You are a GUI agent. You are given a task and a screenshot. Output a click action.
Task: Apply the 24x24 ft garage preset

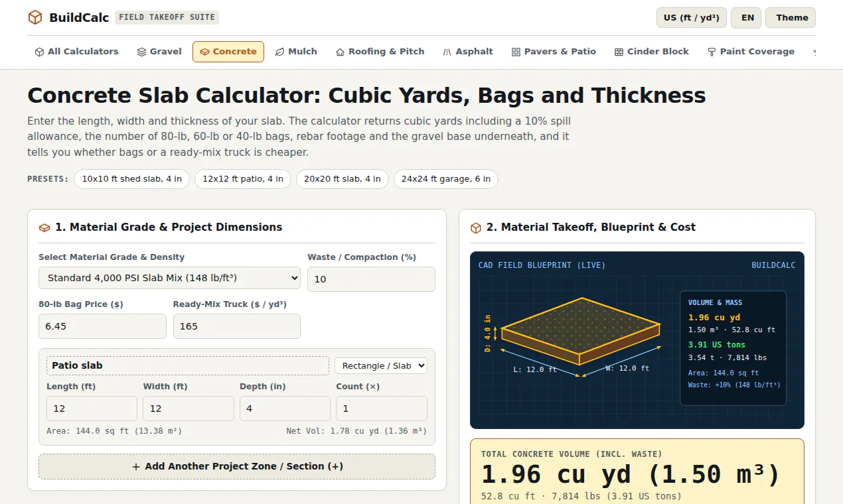tap(446, 179)
